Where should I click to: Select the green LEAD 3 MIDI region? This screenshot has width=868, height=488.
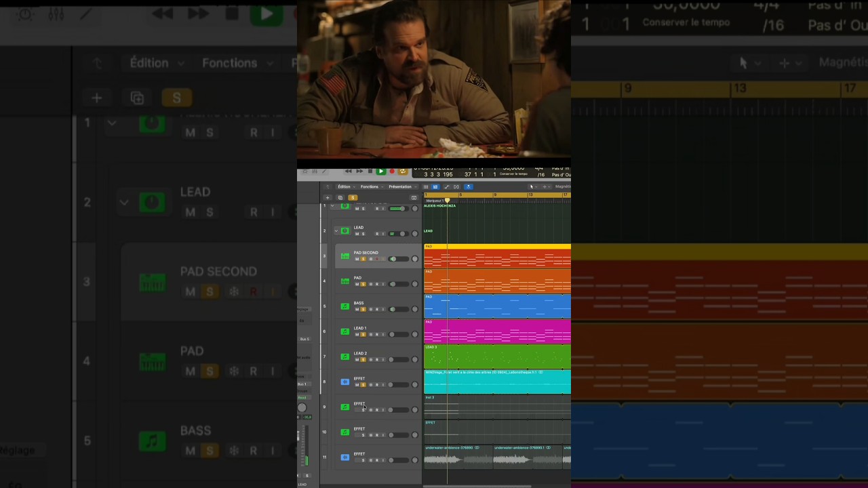click(x=497, y=357)
